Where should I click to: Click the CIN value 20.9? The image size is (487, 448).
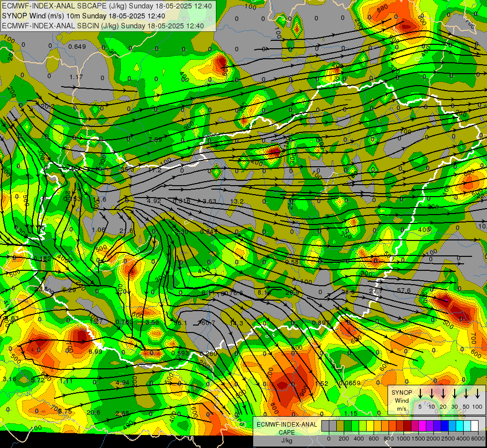pos(292,292)
